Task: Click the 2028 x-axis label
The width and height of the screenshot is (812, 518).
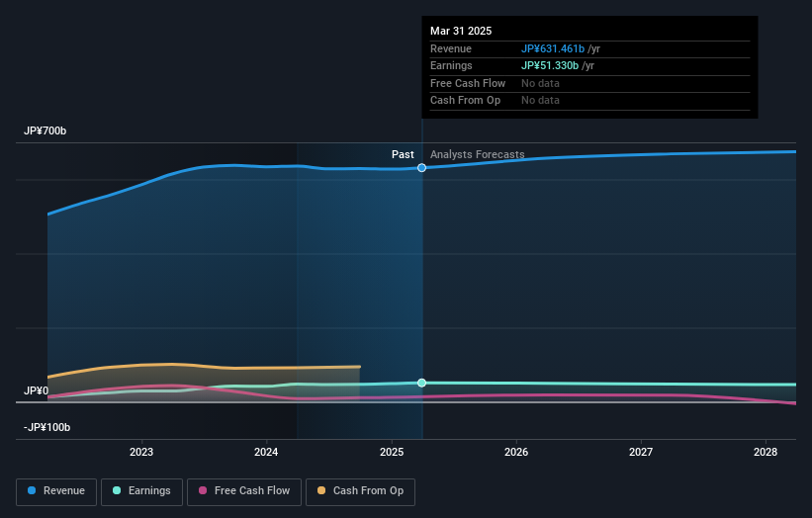Action: coord(766,453)
